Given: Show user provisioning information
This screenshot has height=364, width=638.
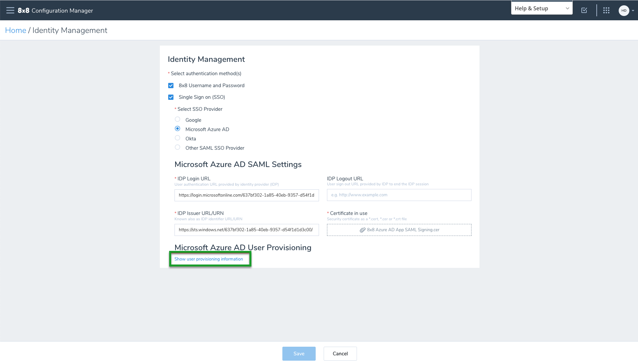Looking at the screenshot, I should [x=209, y=259].
